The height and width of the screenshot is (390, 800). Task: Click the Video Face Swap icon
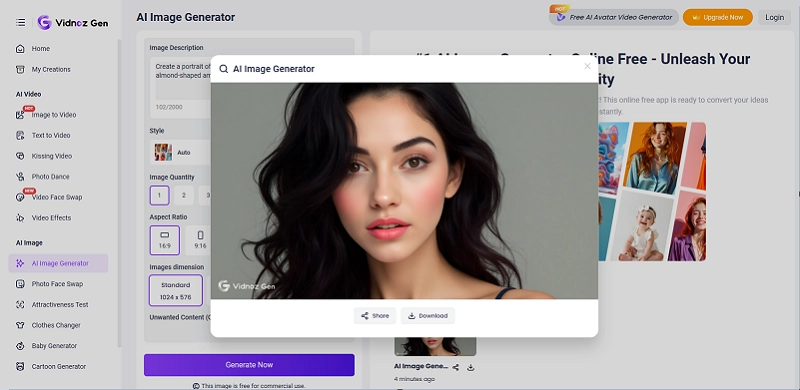click(x=20, y=197)
